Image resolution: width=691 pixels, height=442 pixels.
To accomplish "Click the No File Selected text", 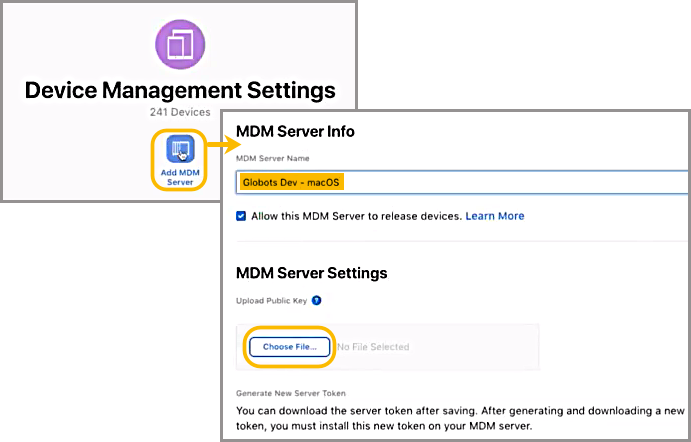I will (x=372, y=347).
